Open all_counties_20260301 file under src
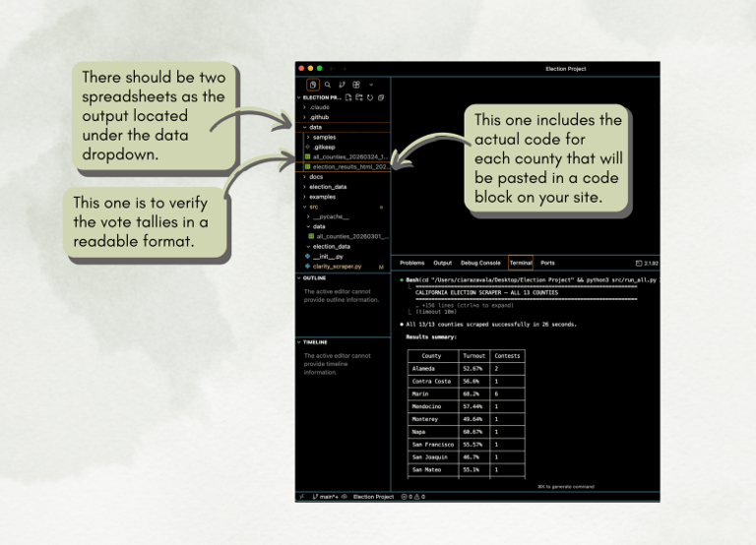This screenshot has width=756, height=545. pyautogui.click(x=348, y=237)
